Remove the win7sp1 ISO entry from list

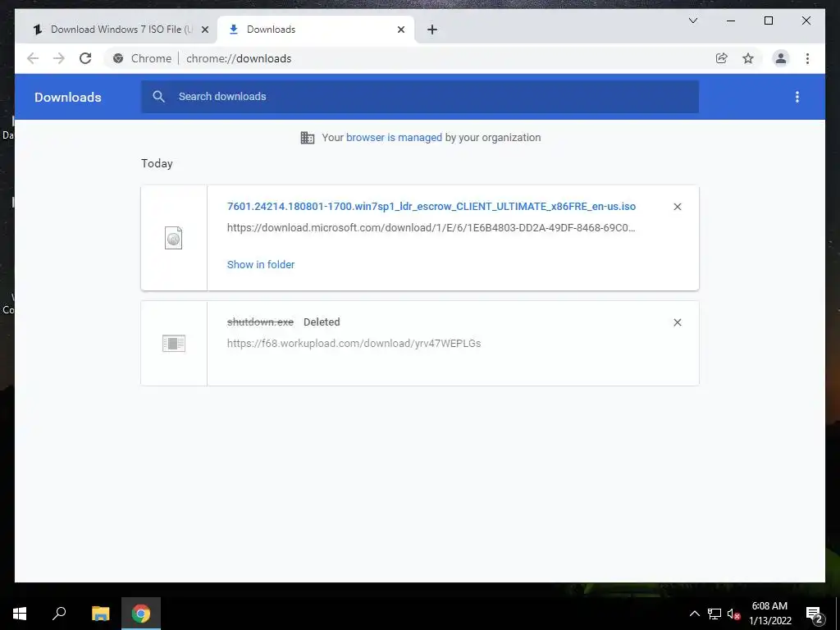point(677,207)
